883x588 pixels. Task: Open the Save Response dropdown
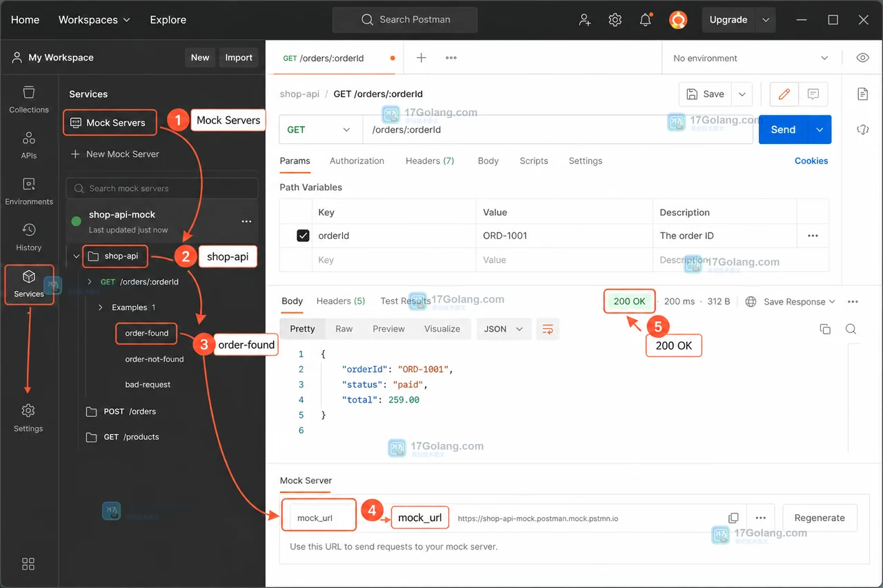799,301
